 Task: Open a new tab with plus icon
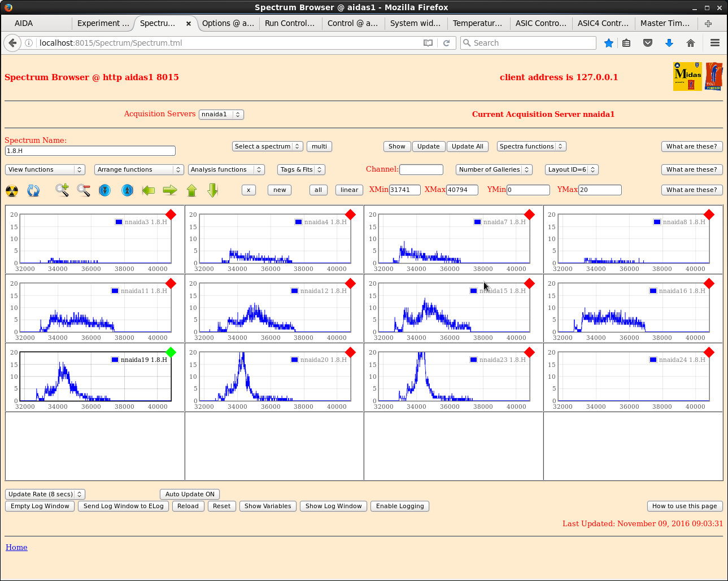[x=708, y=24]
